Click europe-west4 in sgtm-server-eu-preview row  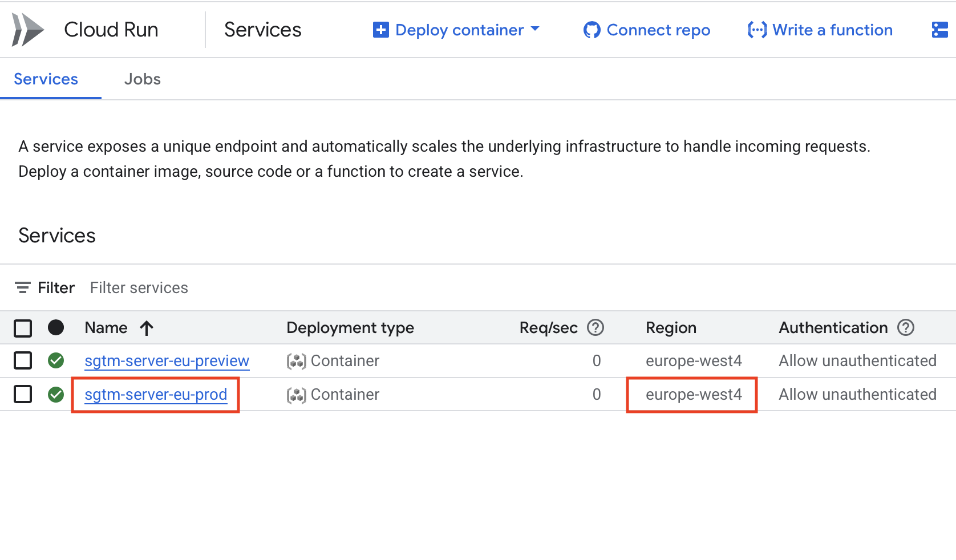pyautogui.click(x=694, y=361)
